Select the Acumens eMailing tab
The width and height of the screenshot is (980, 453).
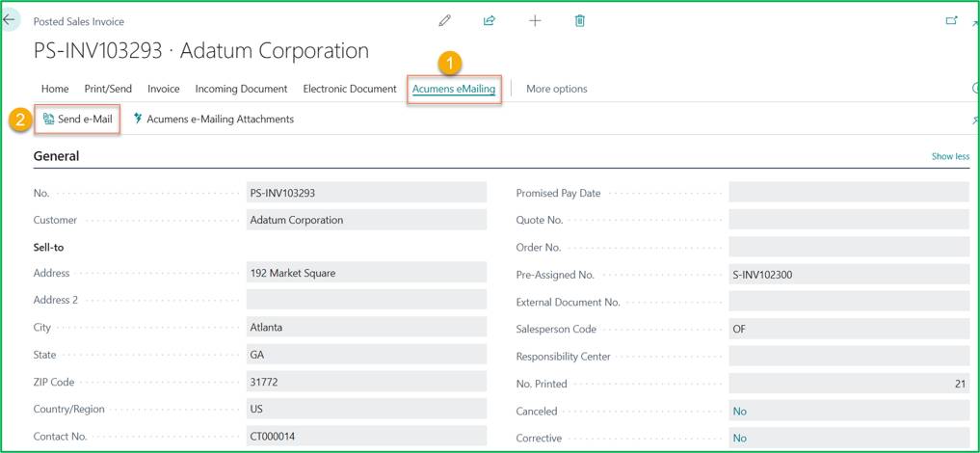tap(454, 90)
